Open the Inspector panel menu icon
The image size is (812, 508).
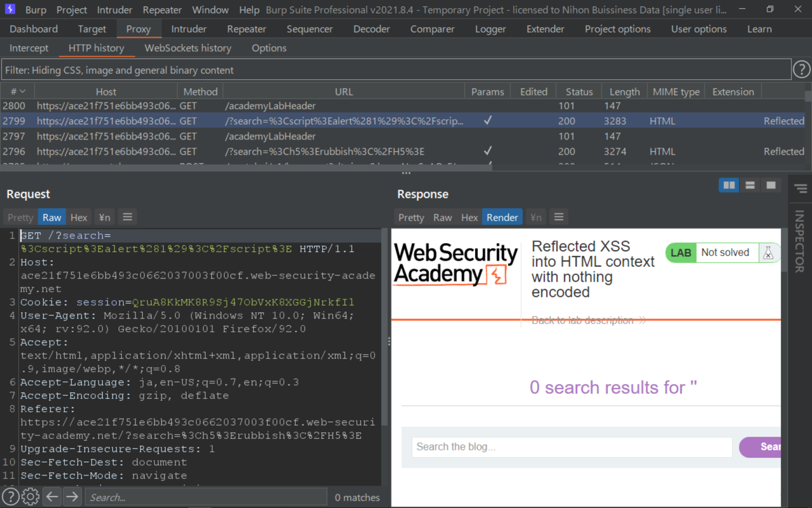pos(800,188)
